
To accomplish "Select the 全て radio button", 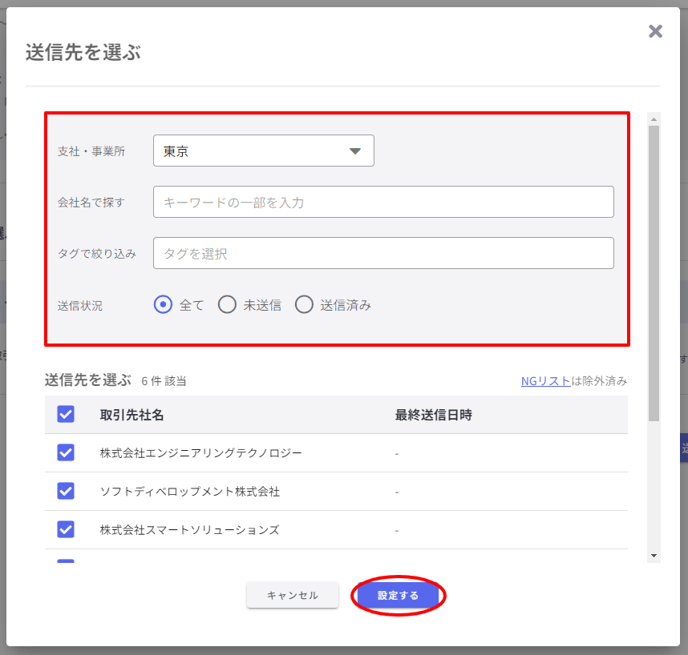I will [x=163, y=304].
